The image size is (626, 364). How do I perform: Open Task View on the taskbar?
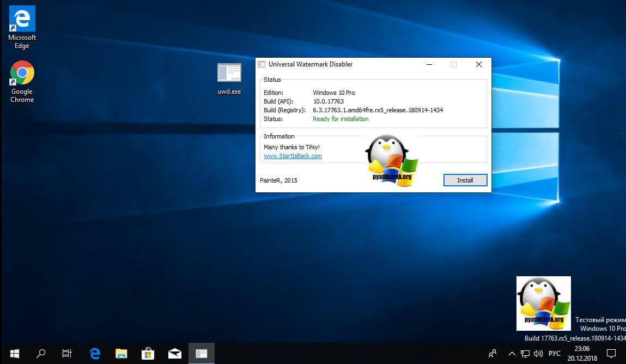click(66, 354)
